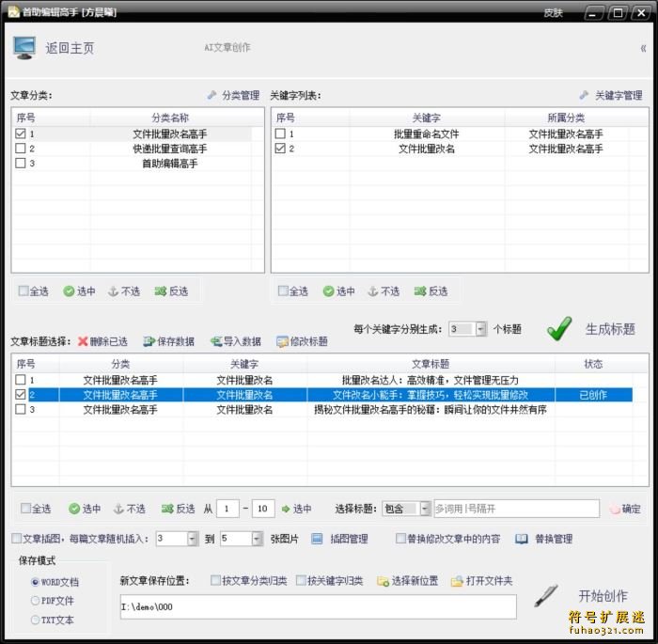Click 开始创作 button text
This screenshot has width=658, height=644.
click(603, 596)
